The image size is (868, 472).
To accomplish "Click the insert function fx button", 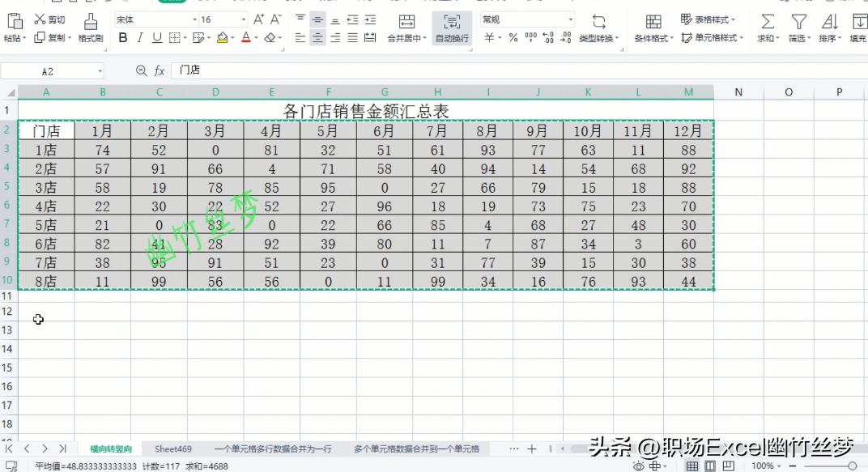I will [160, 70].
